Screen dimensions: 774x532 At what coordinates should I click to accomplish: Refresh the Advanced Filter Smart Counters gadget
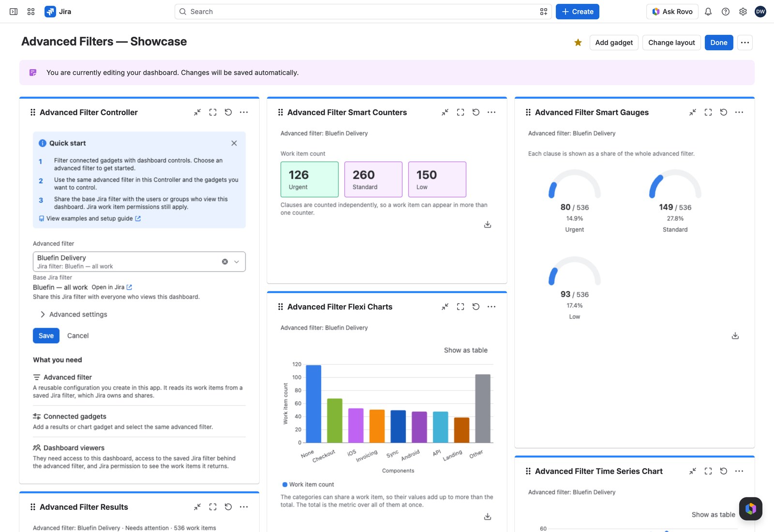pyautogui.click(x=476, y=112)
